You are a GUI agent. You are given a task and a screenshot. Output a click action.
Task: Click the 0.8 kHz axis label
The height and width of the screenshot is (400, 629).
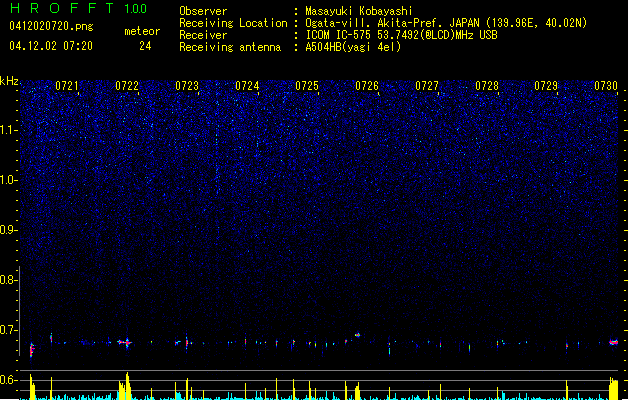point(8,280)
